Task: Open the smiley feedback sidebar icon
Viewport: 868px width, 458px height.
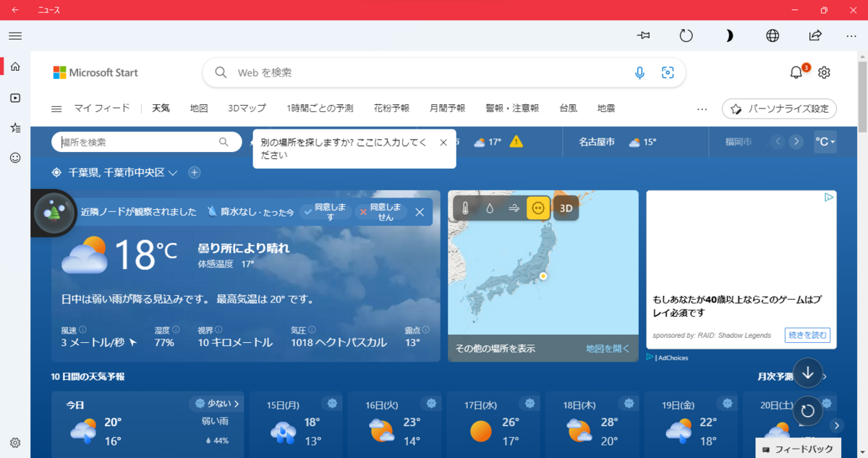Action: tap(15, 157)
